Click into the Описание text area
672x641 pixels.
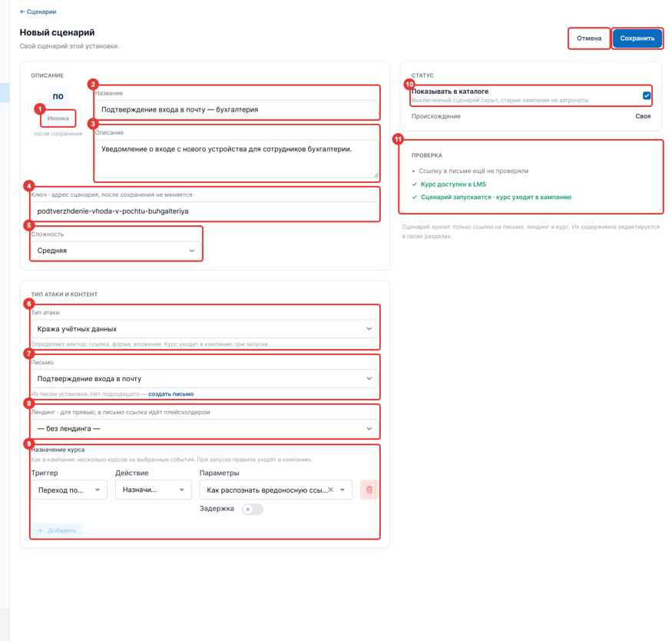[x=237, y=158]
